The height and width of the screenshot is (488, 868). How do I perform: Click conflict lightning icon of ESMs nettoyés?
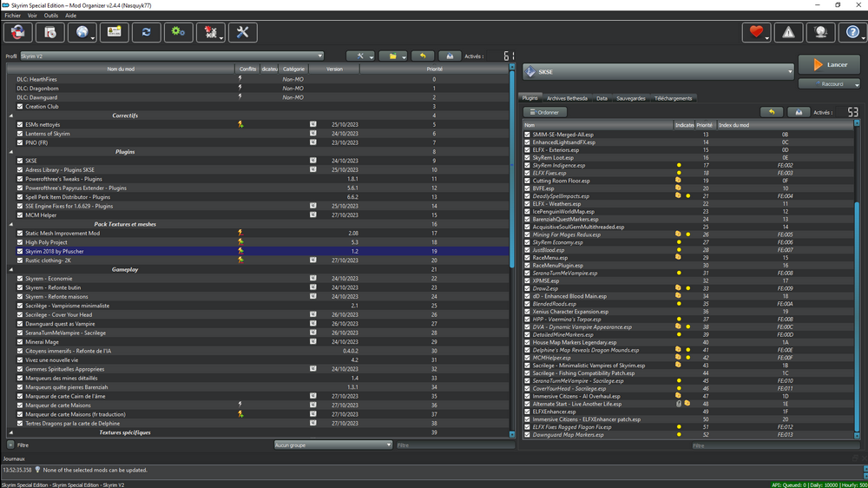coord(240,125)
